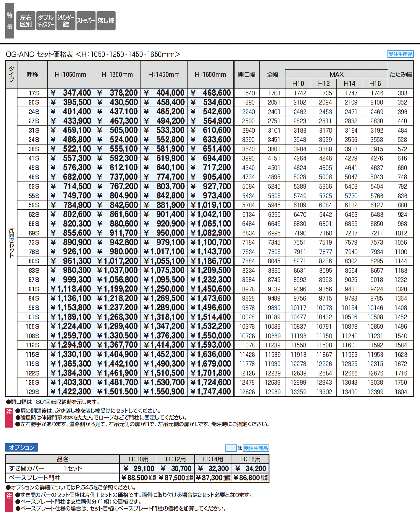Click たたみ幅 value 1804 in the 129S row

pos(401,392)
